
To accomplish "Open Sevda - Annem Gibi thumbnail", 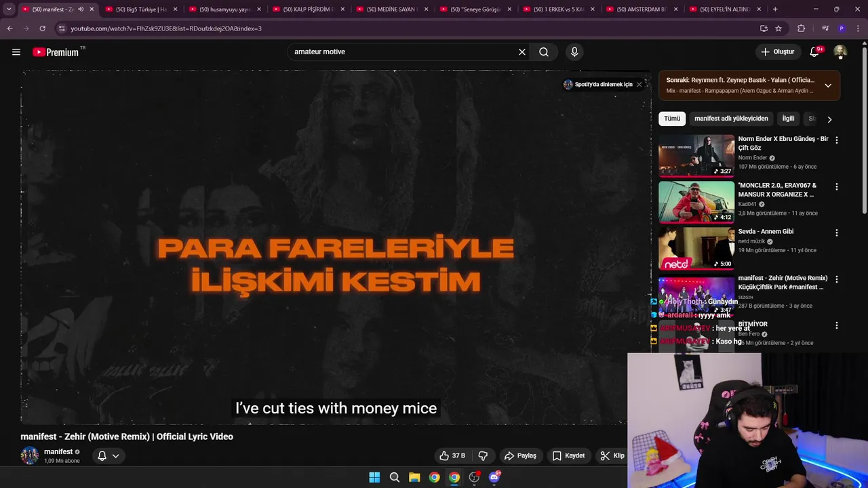I will click(696, 248).
